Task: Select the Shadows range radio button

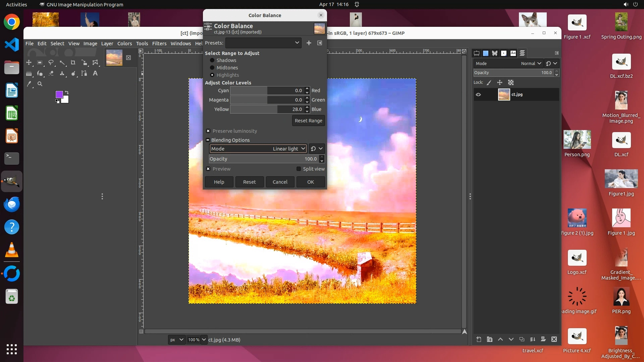Action: [x=212, y=60]
